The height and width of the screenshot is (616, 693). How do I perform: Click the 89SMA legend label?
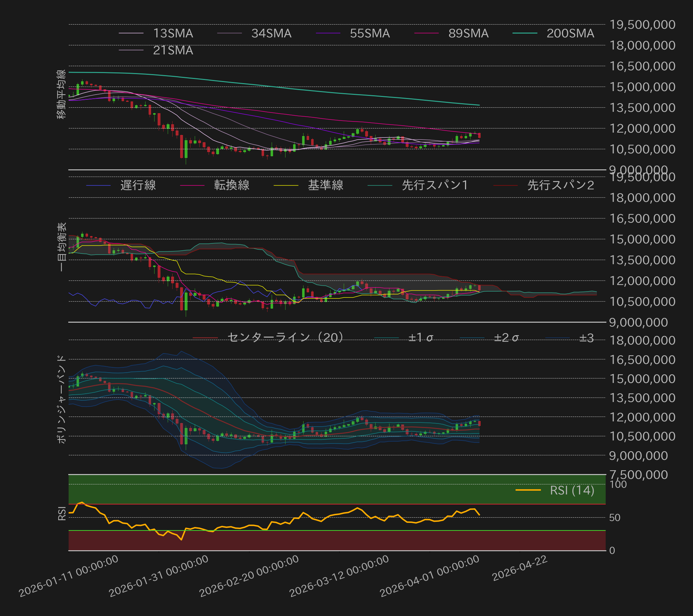tap(468, 33)
